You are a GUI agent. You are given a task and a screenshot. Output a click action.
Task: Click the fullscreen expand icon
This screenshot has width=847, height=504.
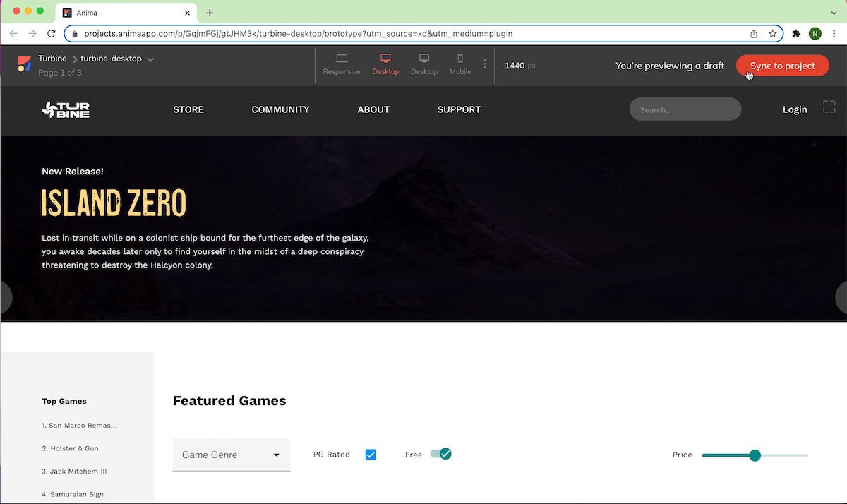[x=829, y=107]
